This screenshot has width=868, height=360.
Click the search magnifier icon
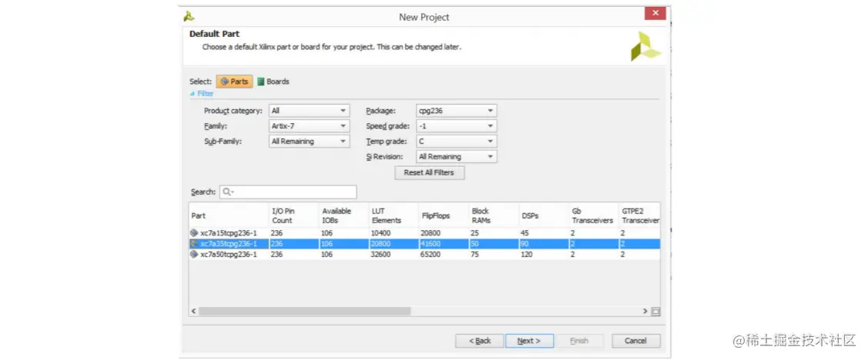(x=227, y=192)
